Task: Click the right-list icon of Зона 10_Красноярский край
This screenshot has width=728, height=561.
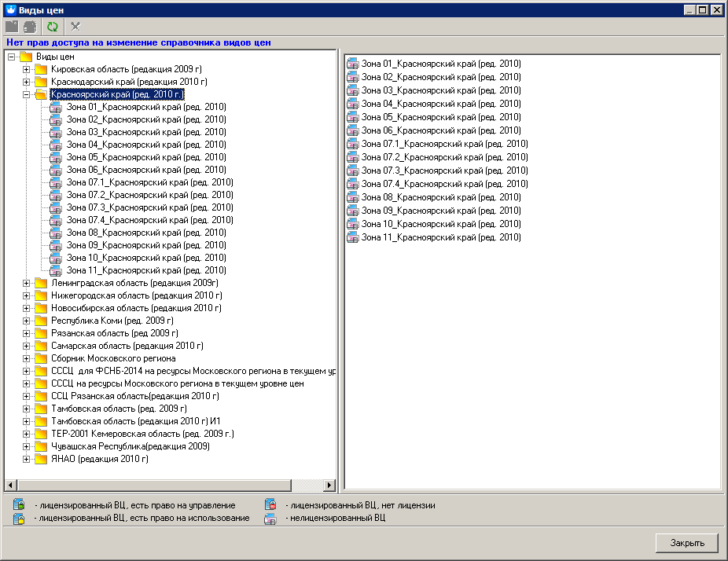Action: (x=353, y=224)
